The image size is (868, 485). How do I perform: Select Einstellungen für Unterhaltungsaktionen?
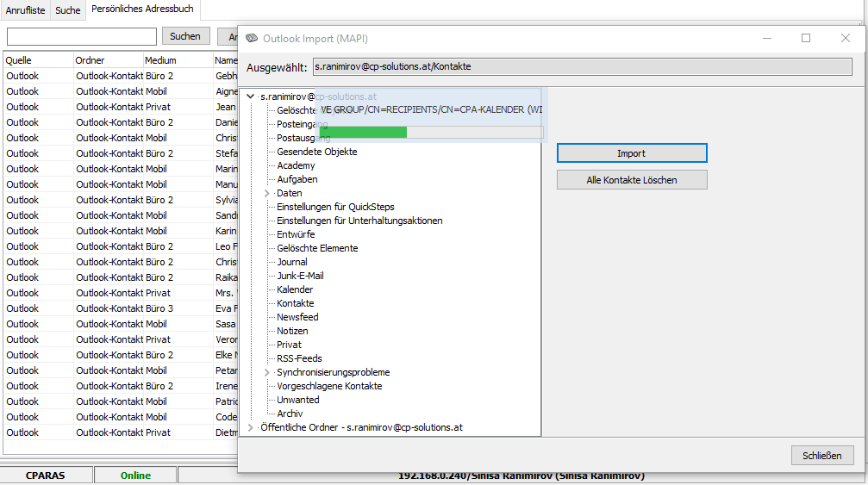(359, 221)
